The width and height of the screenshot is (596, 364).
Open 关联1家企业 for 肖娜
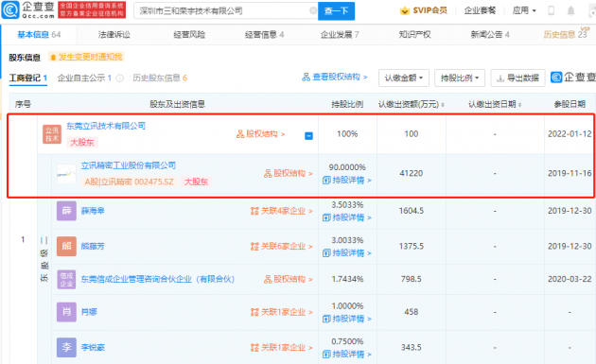point(282,312)
